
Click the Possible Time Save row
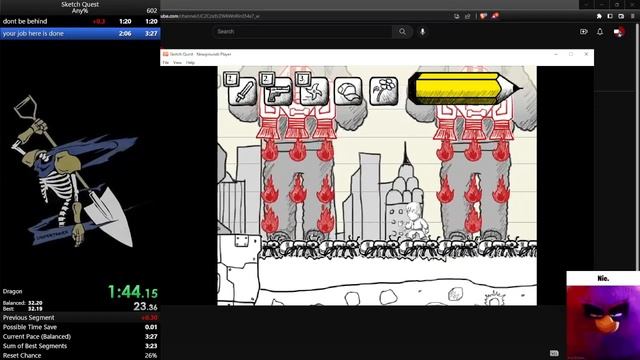[x=80, y=327]
